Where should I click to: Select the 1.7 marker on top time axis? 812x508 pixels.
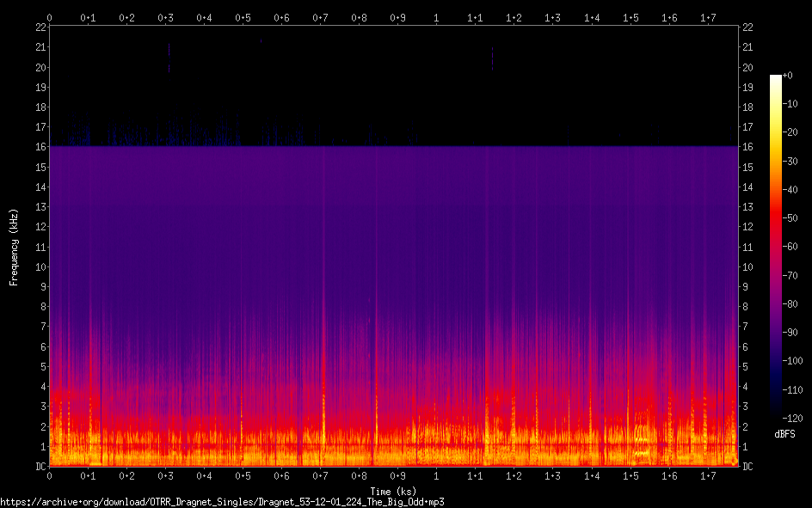pyautogui.click(x=708, y=17)
